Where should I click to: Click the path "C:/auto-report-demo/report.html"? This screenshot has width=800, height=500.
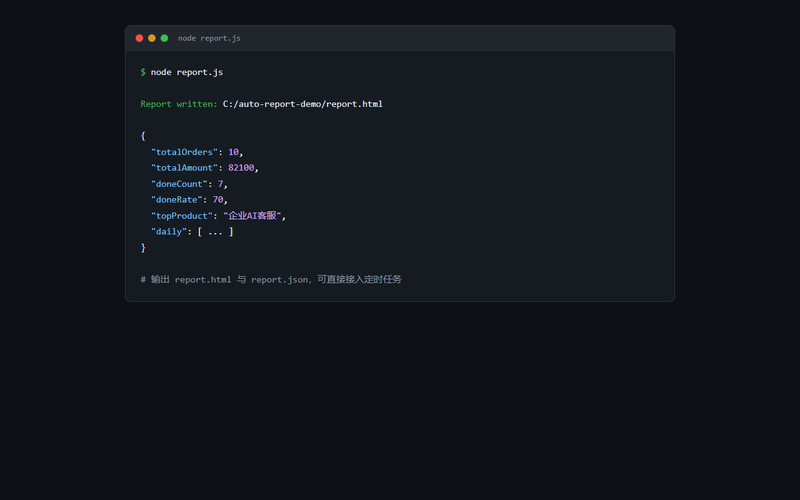(x=303, y=104)
